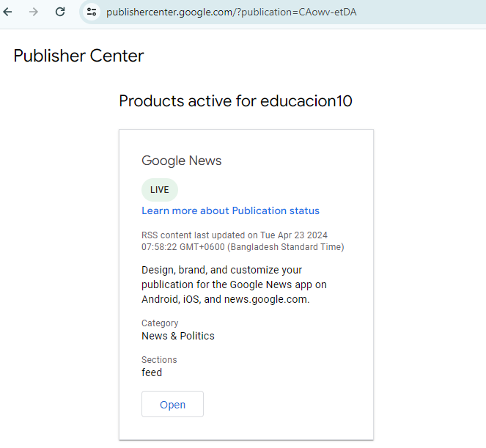Image resolution: width=486 pixels, height=448 pixels.
Task: Click the Publisher Center title
Action: click(x=78, y=56)
